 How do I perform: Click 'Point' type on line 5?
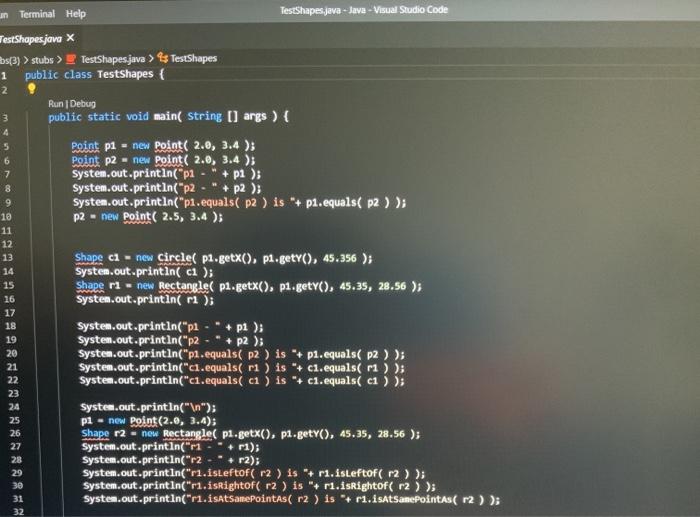[85, 146]
